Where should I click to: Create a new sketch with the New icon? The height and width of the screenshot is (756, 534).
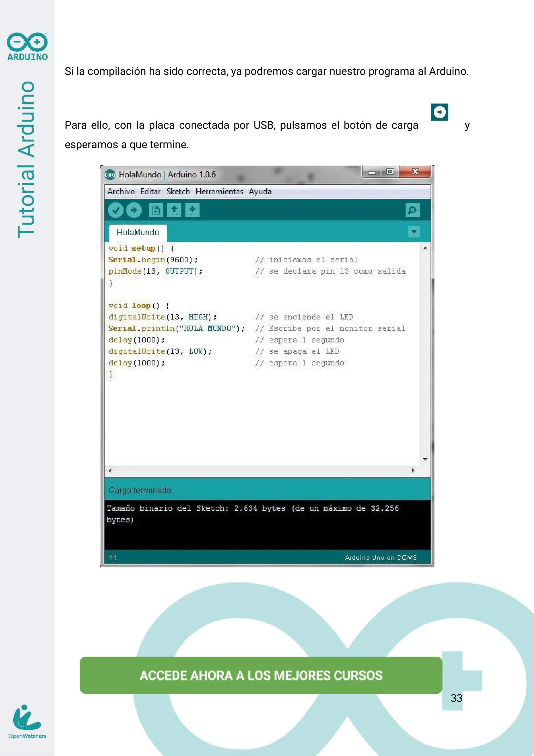tap(156, 210)
